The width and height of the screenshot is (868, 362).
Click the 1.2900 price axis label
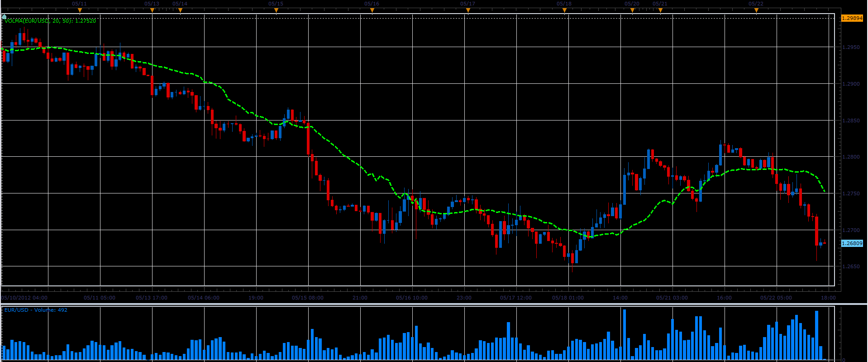[851, 84]
